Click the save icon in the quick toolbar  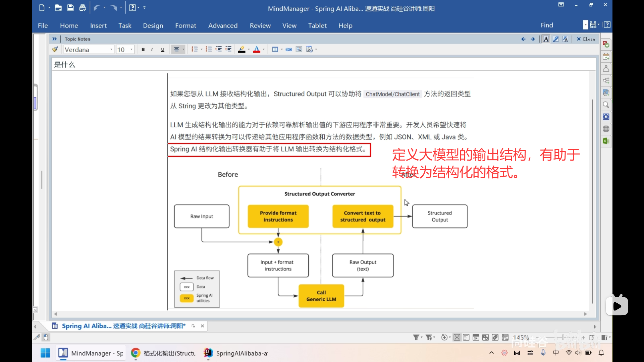[x=70, y=8]
